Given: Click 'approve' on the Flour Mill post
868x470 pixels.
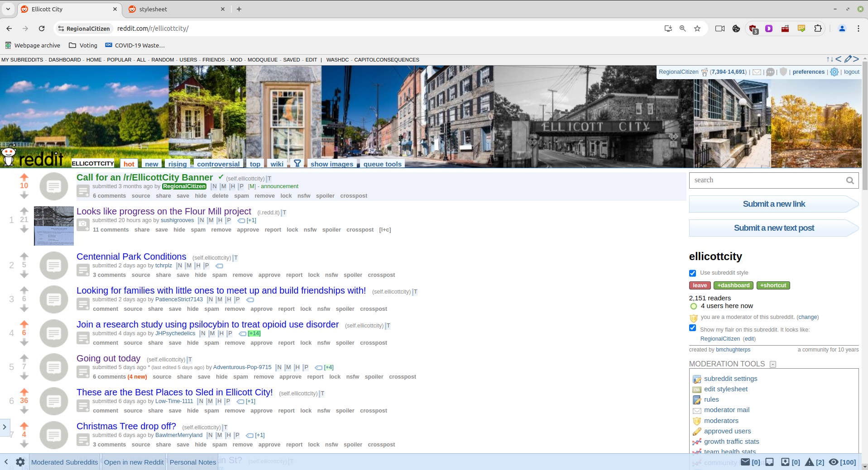Looking at the screenshot, I should pyautogui.click(x=248, y=230).
